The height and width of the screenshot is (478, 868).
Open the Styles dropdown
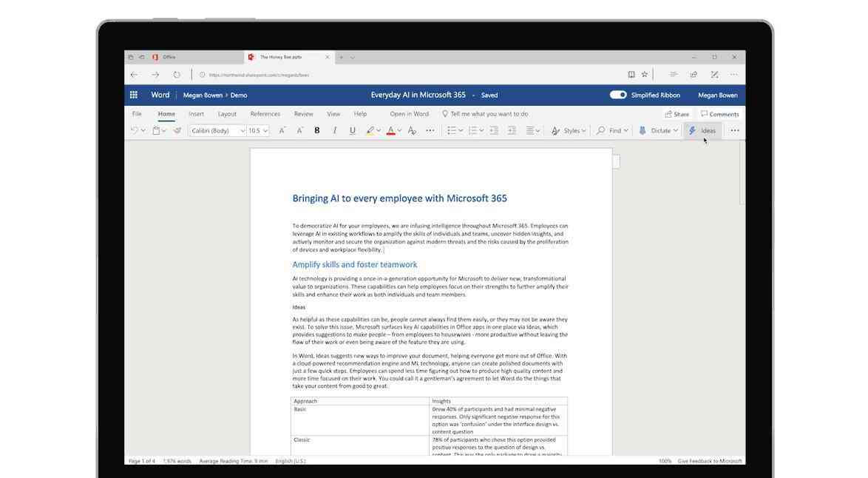[x=569, y=131]
